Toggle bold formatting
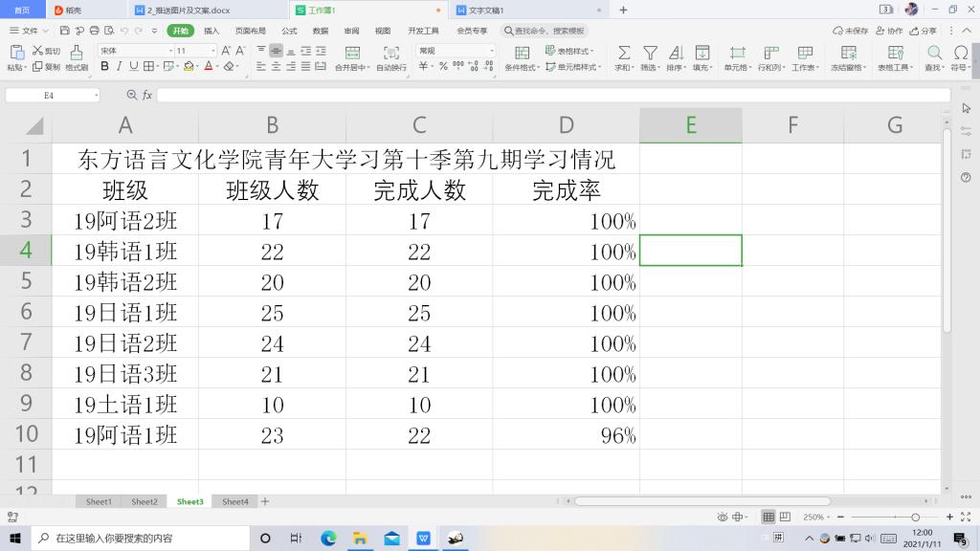980x551 pixels. (x=105, y=67)
